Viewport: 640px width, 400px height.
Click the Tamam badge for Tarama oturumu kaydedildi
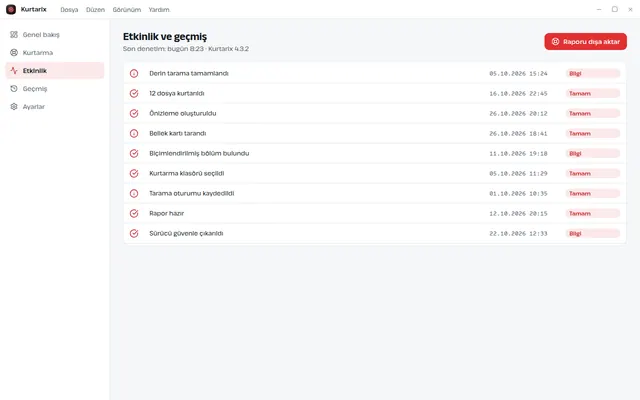point(593,193)
